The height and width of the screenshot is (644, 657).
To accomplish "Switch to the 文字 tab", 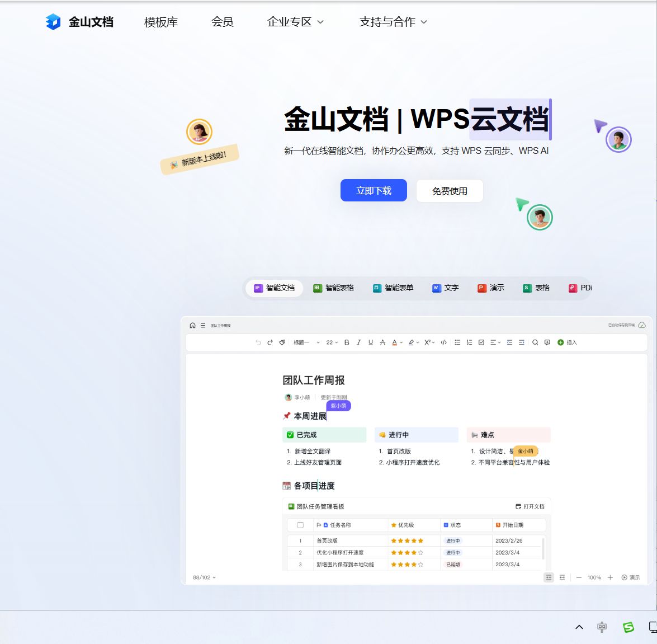I will (446, 288).
